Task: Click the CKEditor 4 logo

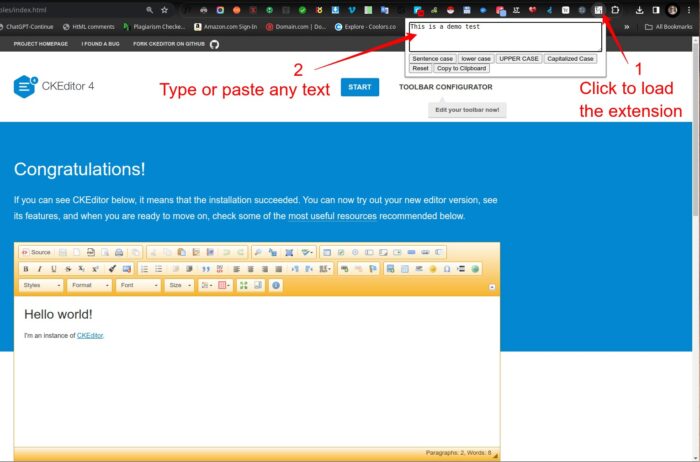Action: (54, 86)
